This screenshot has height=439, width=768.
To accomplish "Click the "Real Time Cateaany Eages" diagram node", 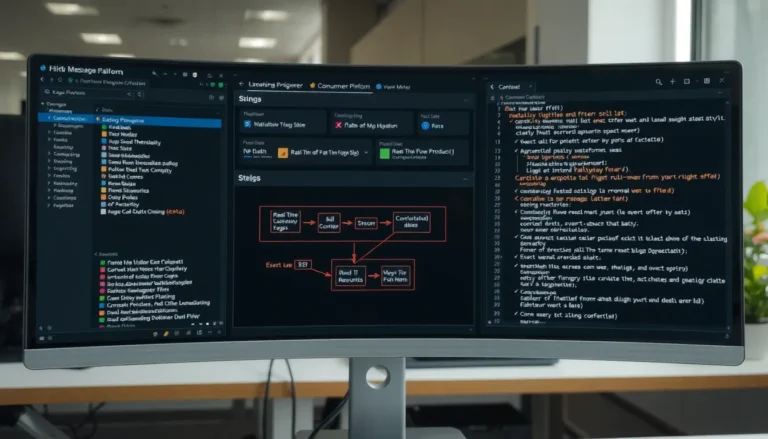I will 285,221.
